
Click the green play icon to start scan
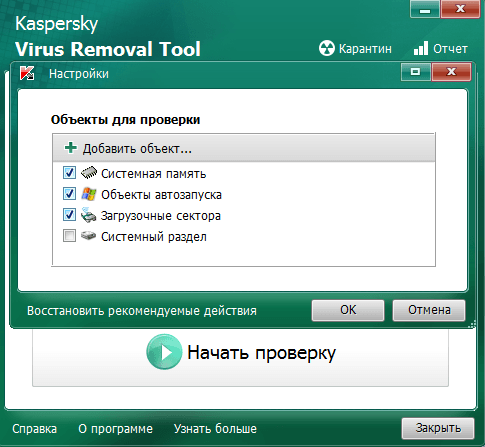click(x=164, y=352)
